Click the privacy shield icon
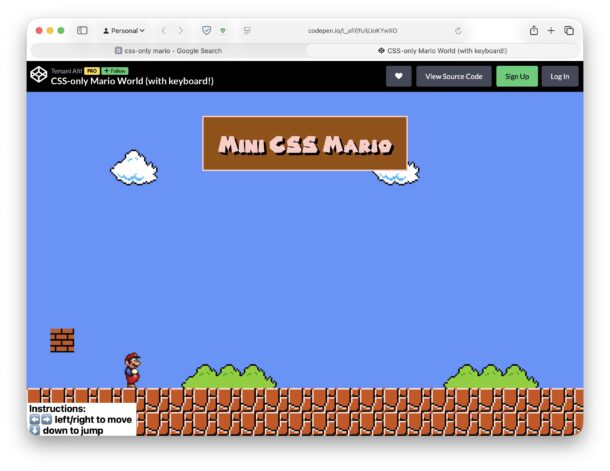610x471 pixels. (207, 31)
